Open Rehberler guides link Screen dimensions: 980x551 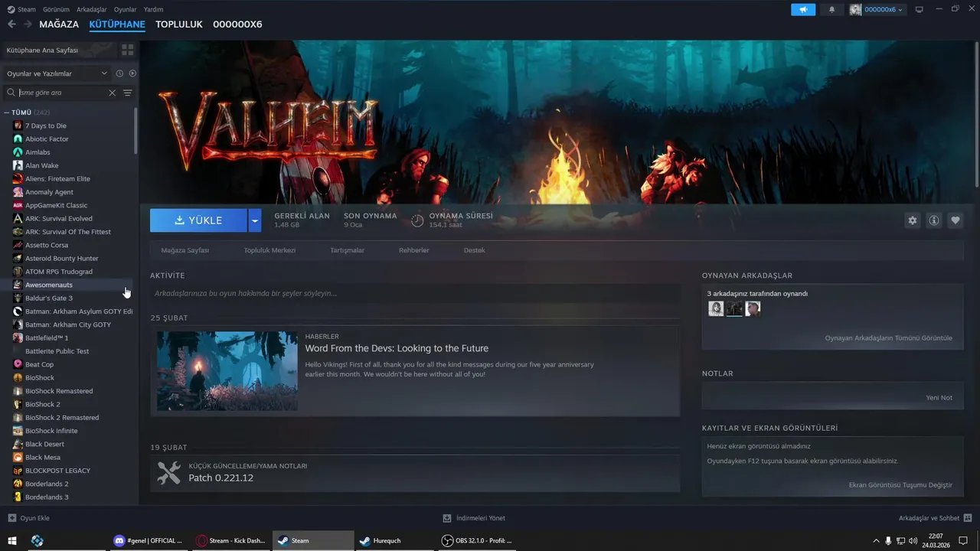point(414,250)
